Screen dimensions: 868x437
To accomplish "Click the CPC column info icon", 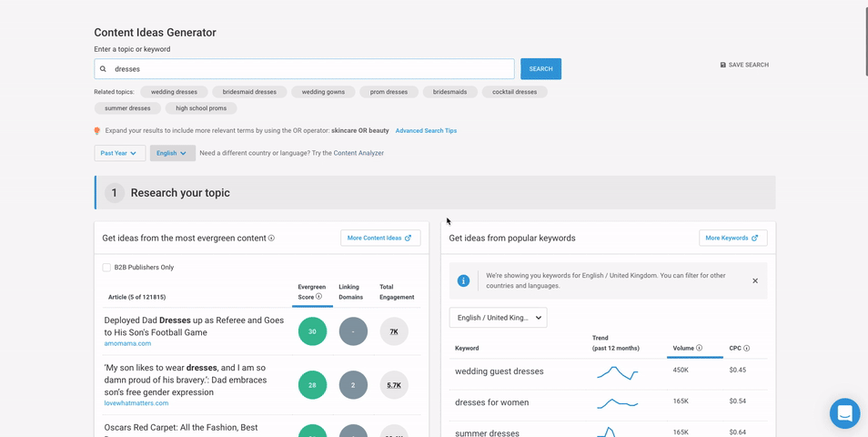I will click(x=747, y=348).
